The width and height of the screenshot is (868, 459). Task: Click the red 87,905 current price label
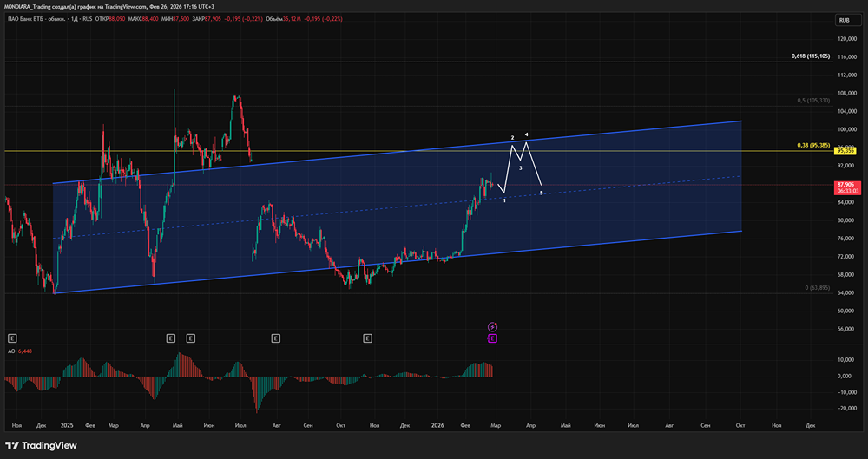point(845,185)
